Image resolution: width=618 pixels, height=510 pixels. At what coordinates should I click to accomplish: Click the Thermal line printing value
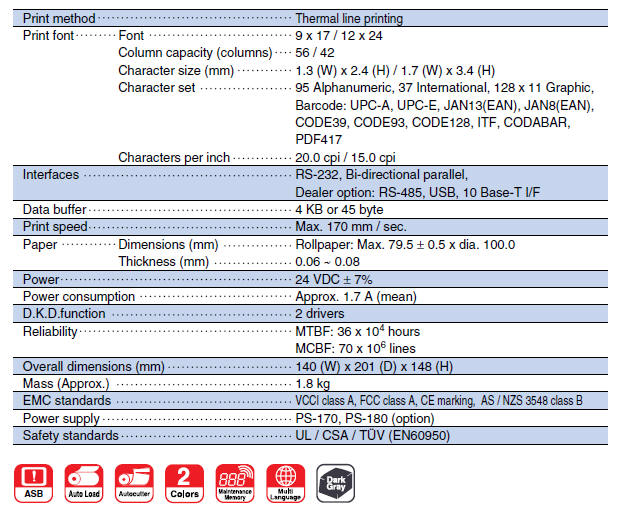pyautogui.click(x=349, y=18)
